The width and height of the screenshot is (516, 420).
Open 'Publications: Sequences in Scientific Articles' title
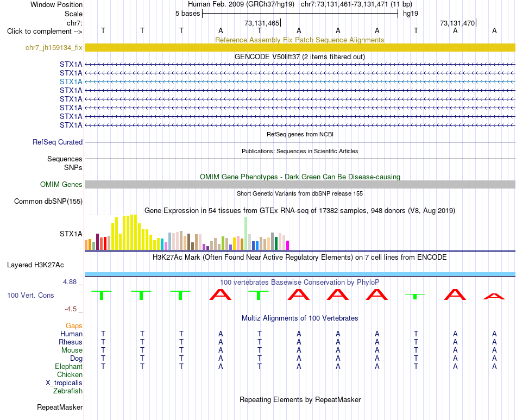(x=300, y=151)
